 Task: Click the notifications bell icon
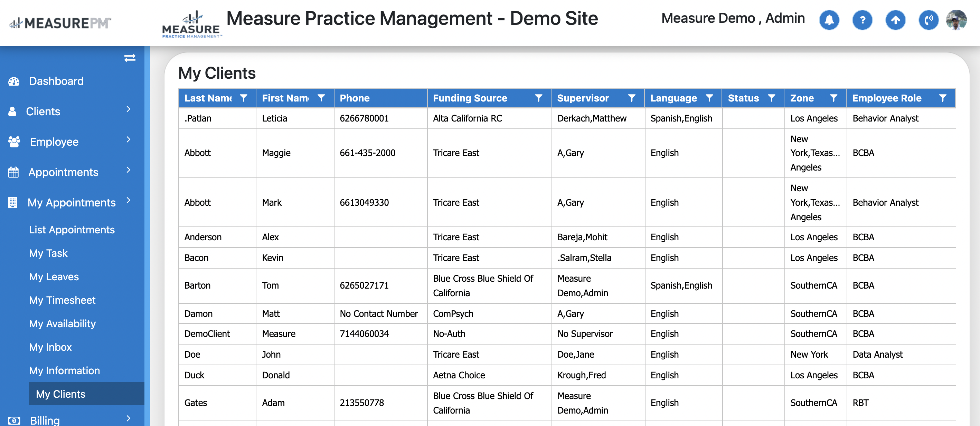click(x=829, y=20)
